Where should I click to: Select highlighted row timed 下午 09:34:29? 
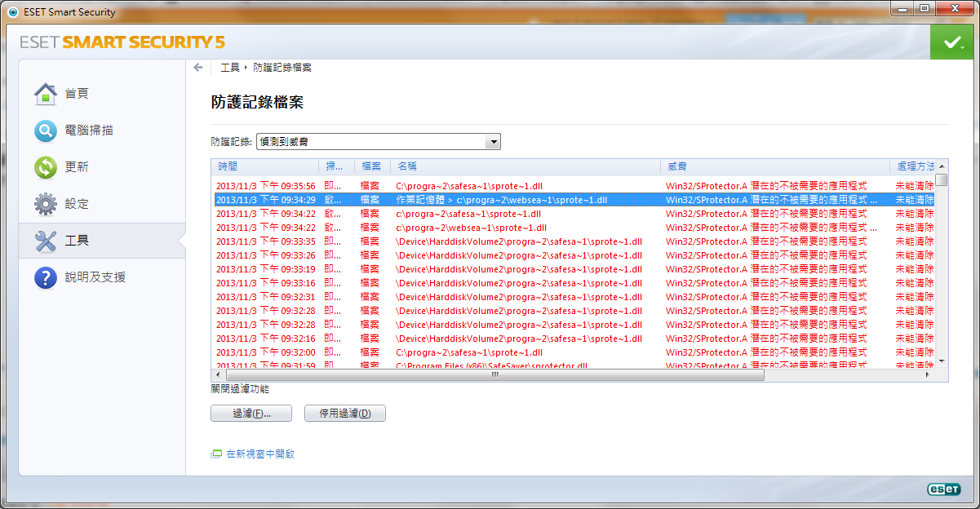click(x=574, y=200)
